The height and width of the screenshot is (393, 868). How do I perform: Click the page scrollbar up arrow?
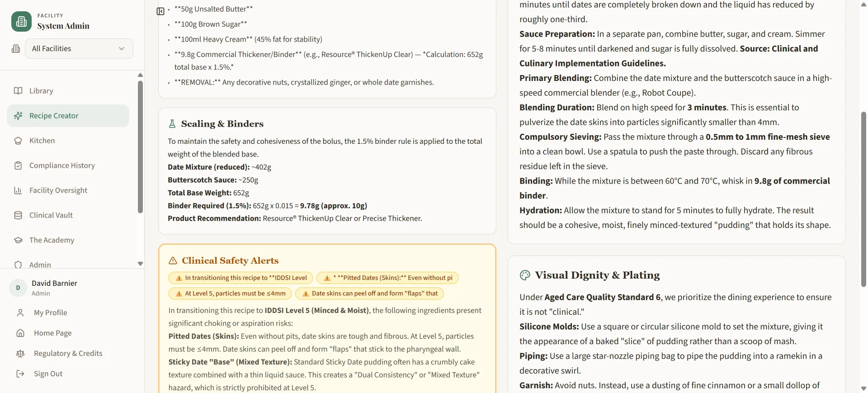[863, 5]
